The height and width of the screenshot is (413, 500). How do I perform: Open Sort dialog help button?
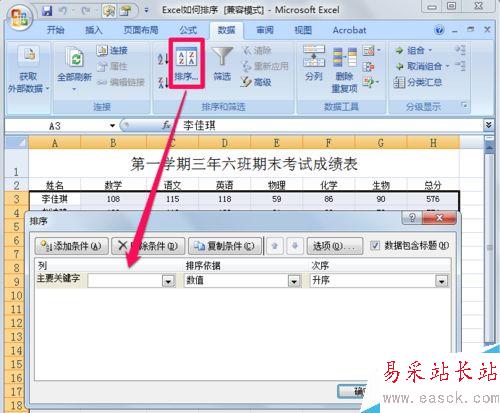tap(412, 218)
